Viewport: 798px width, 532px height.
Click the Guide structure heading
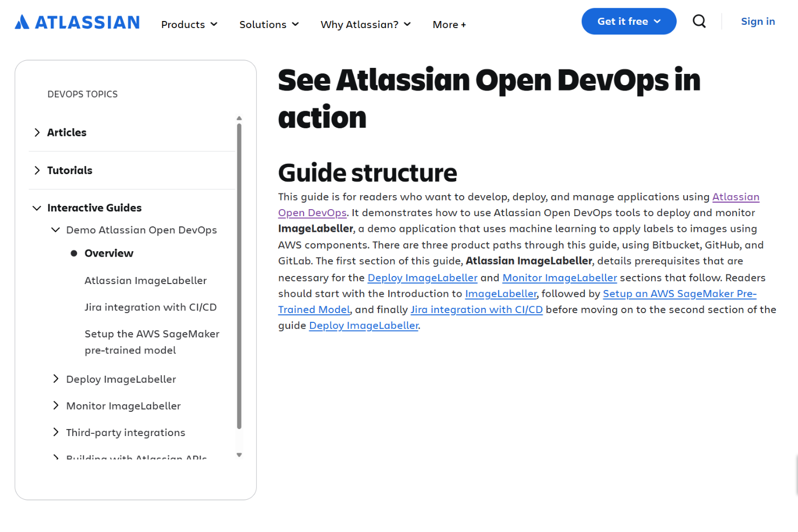368,173
